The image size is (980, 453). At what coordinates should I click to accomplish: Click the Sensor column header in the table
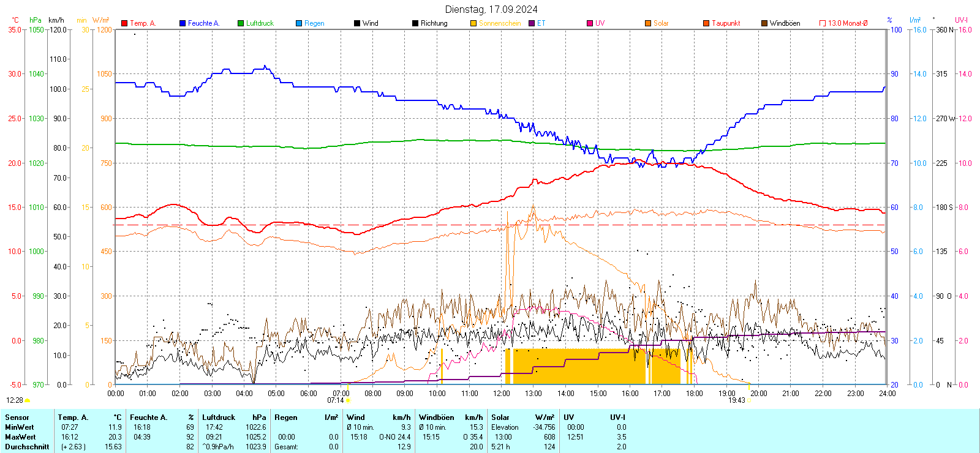tap(17, 417)
